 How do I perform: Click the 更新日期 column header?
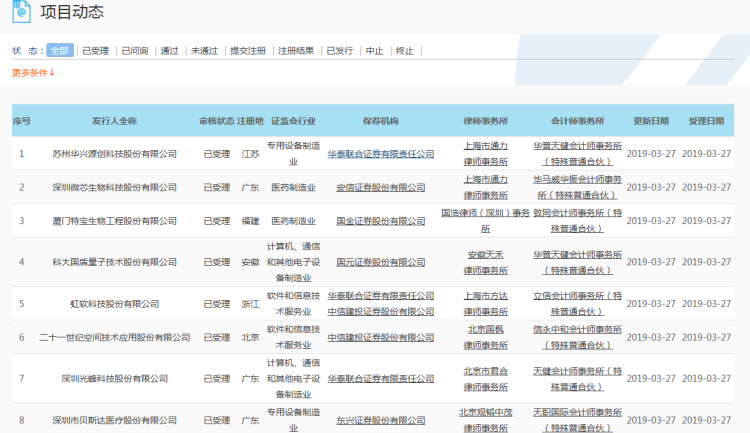pyautogui.click(x=650, y=121)
